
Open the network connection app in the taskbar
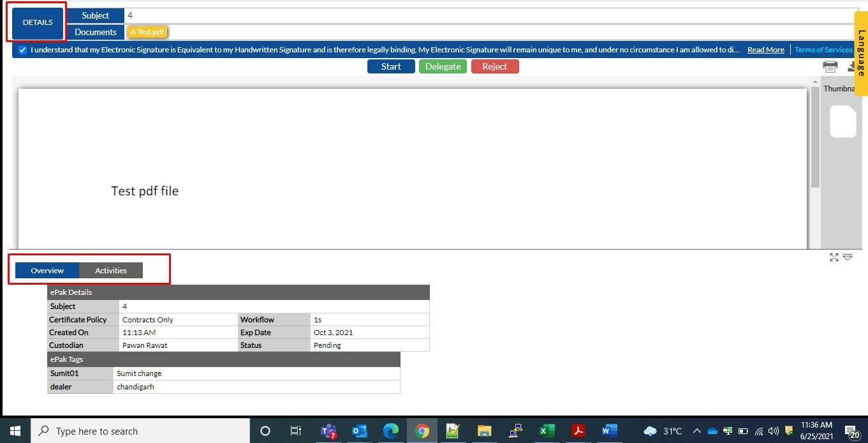click(x=515, y=431)
